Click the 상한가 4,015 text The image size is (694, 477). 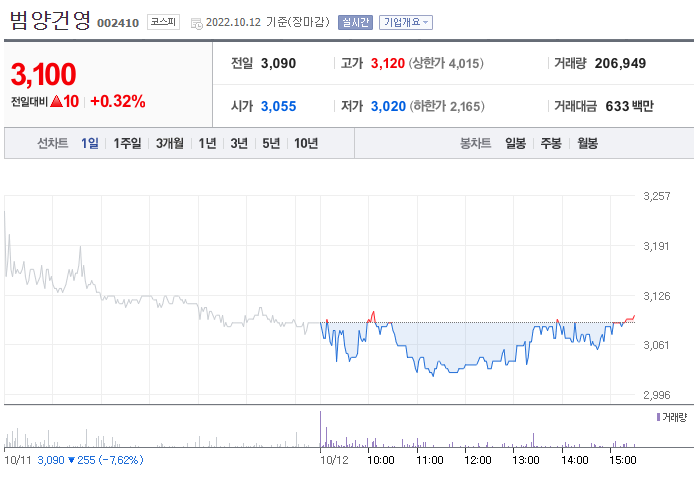tap(446, 63)
